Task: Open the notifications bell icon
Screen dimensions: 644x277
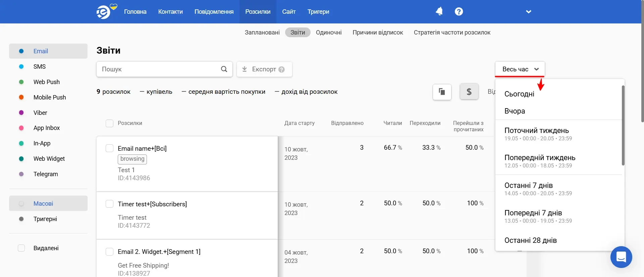Action: click(x=439, y=11)
